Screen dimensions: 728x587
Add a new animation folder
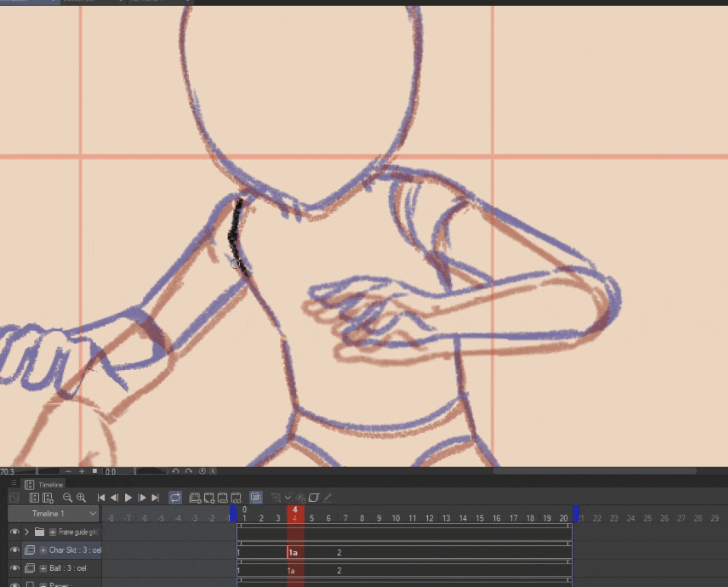pos(195,498)
